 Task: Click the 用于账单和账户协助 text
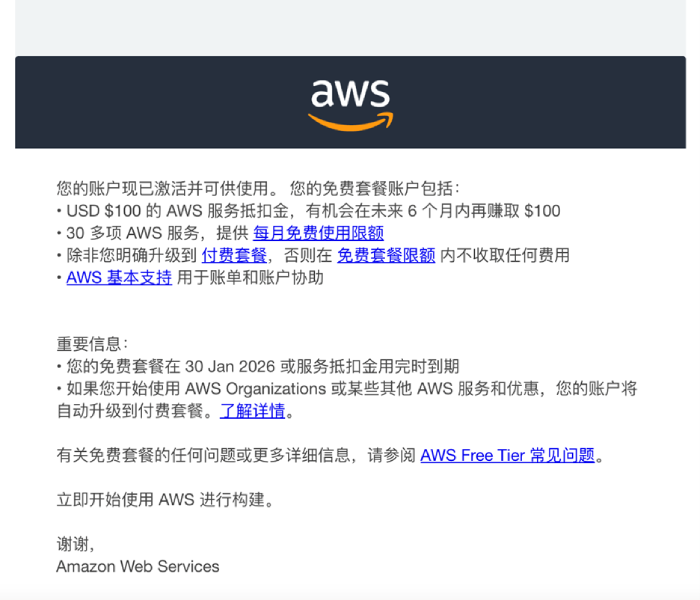tap(250, 277)
